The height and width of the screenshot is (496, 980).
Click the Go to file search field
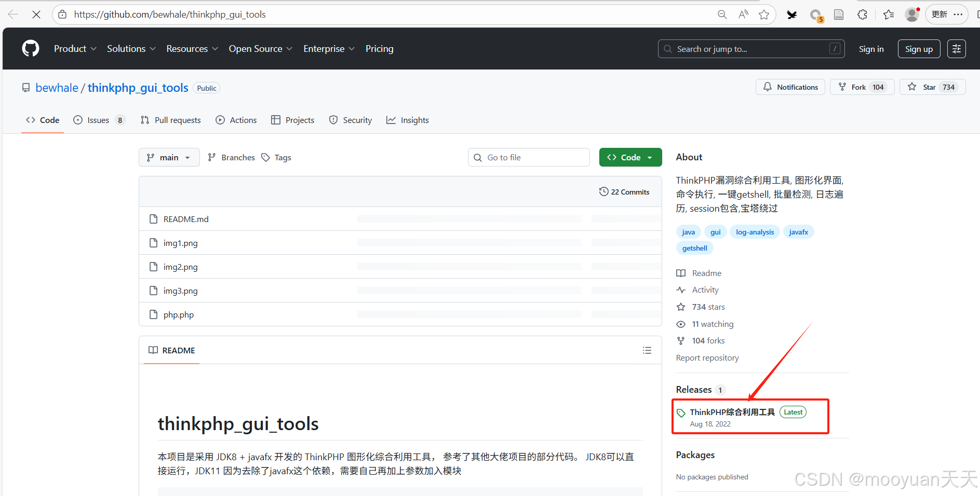(529, 157)
